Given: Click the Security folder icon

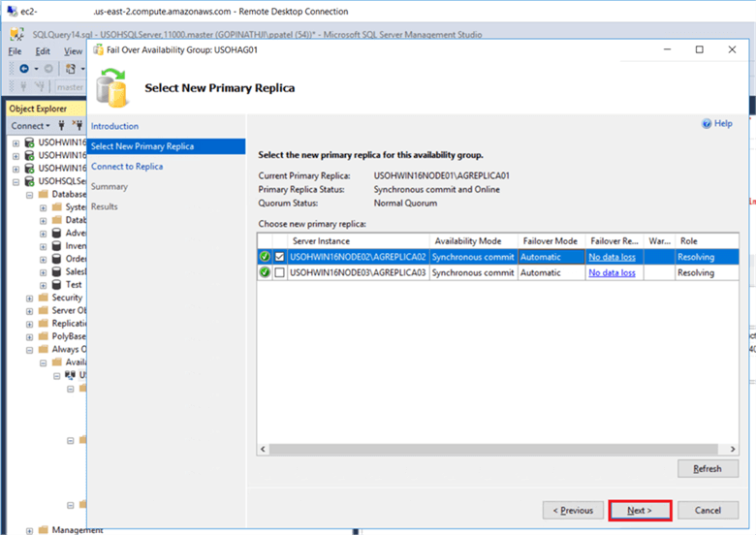Looking at the screenshot, I should pos(44,298).
